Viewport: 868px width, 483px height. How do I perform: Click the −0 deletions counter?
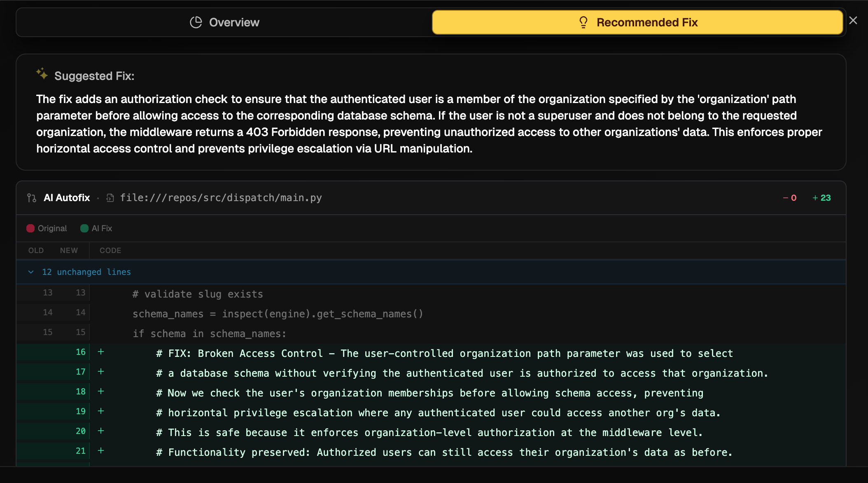click(790, 198)
